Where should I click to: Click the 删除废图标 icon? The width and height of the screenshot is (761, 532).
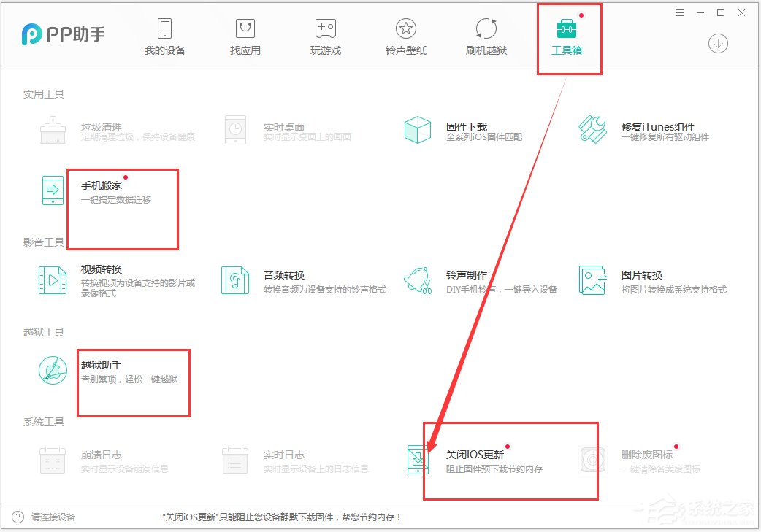coord(592,459)
